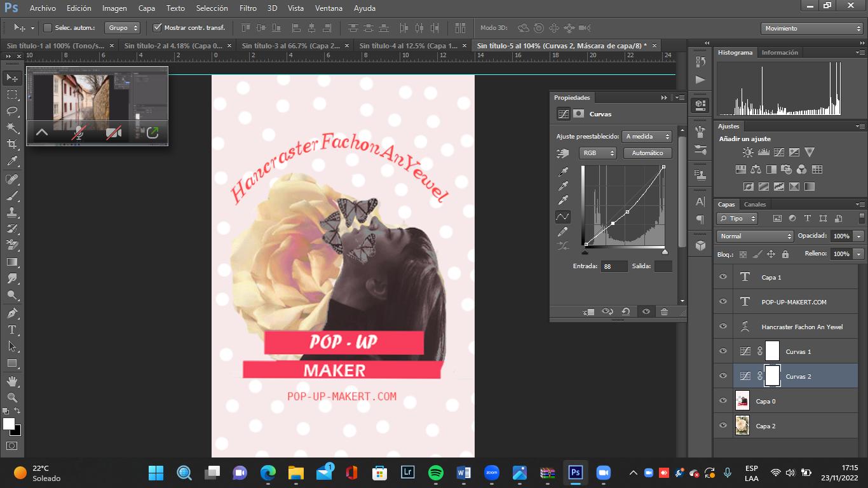Select the Eyedropper tool in toolbar
Viewport: 868px width, 488px height.
click(x=11, y=161)
